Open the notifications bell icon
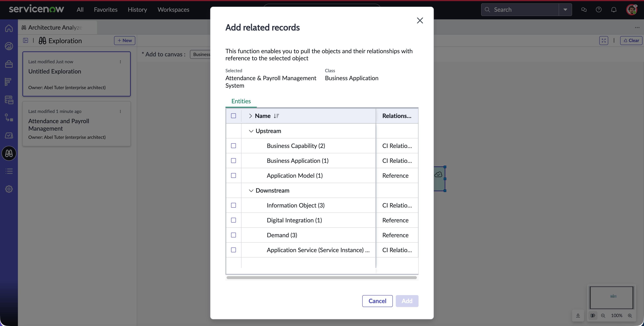 pyautogui.click(x=614, y=10)
